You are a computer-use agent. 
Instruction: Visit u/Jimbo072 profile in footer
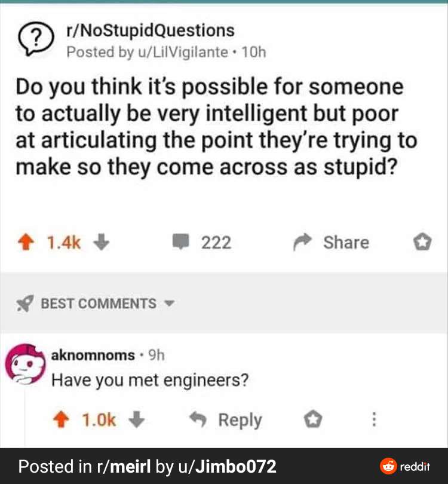(225, 466)
